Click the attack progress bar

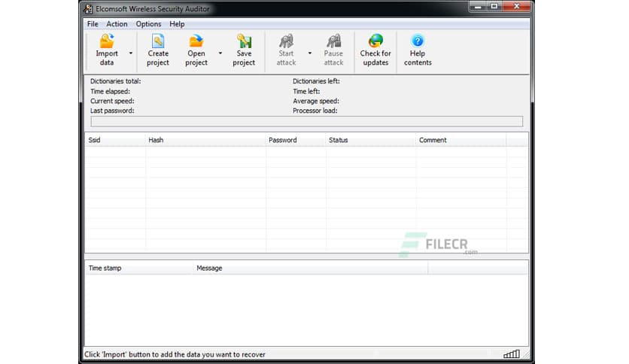tap(307, 122)
